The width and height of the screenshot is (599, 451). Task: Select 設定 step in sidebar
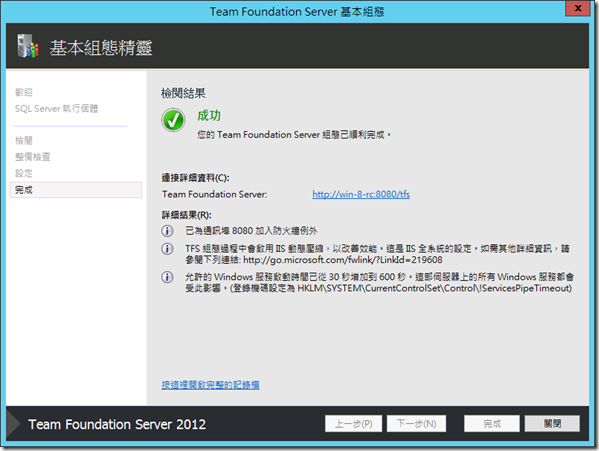(24, 173)
